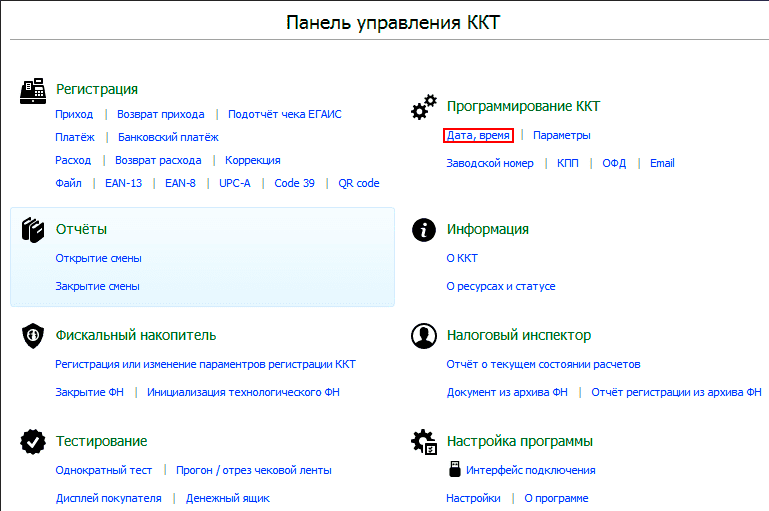Screen dimensions: 769x511
Task: Open the Приход link
Action: click(x=74, y=114)
